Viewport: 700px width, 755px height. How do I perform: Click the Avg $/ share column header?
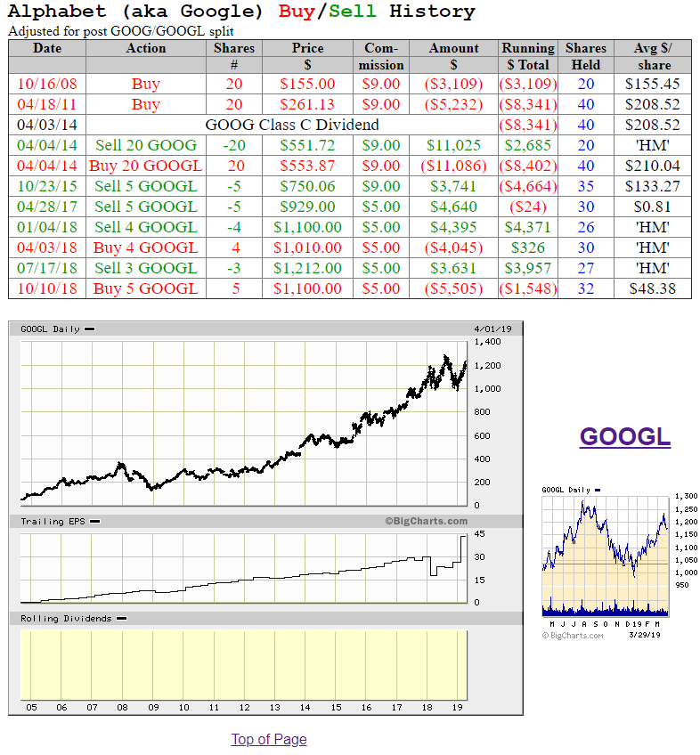point(653,56)
